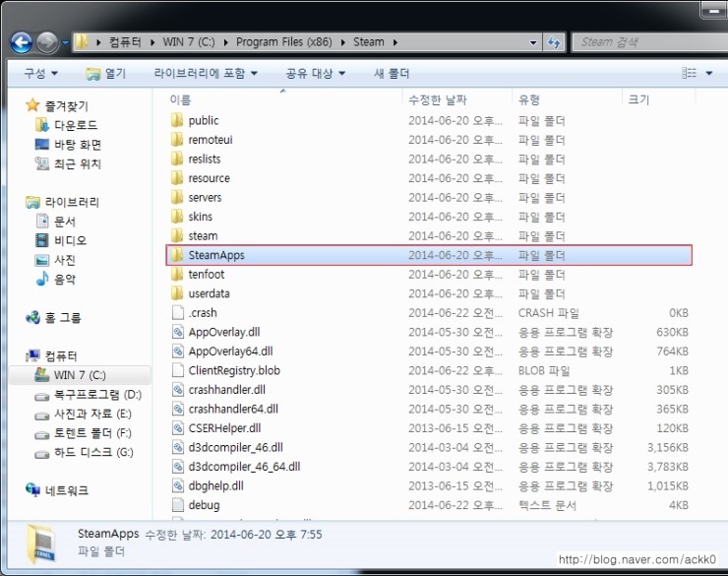This screenshot has width=728, height=576.
Task: Select 복구프로그램 (D:) drive
Action: (x=89, y=395)
